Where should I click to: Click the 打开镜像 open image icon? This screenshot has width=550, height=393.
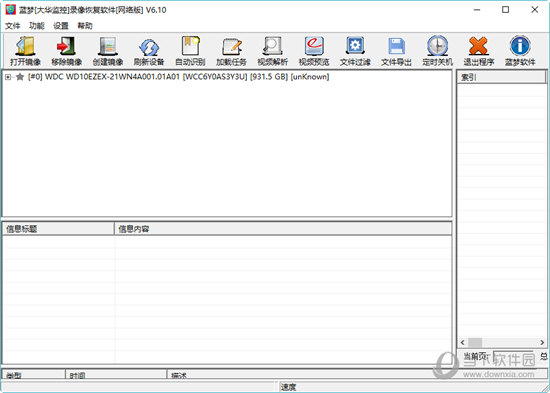25,51
